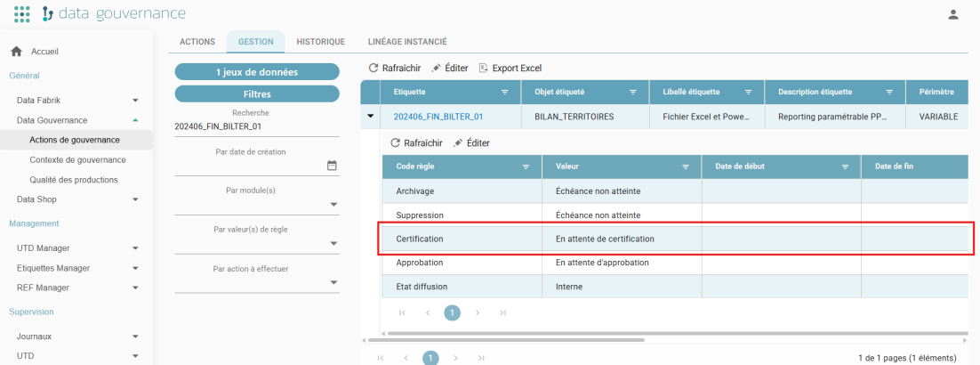Click the En attente de certification value
The width and height of the screenshot is (980, 365).
click(605, 239)
